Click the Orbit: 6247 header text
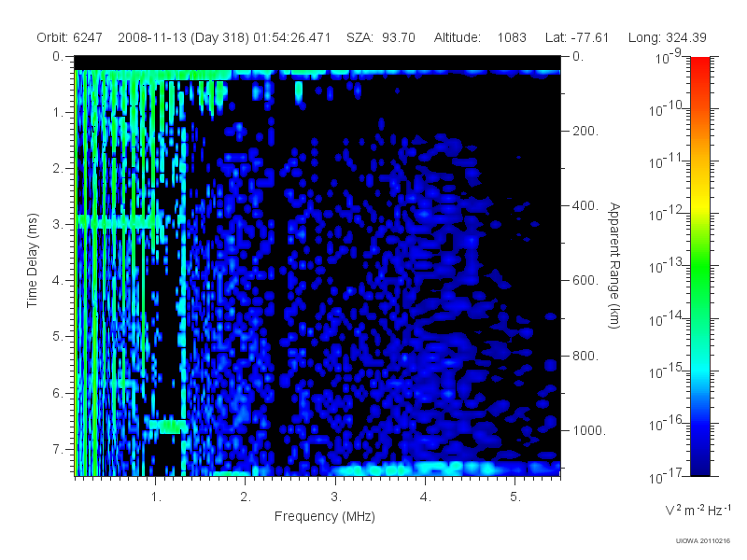 pos(69,37)
